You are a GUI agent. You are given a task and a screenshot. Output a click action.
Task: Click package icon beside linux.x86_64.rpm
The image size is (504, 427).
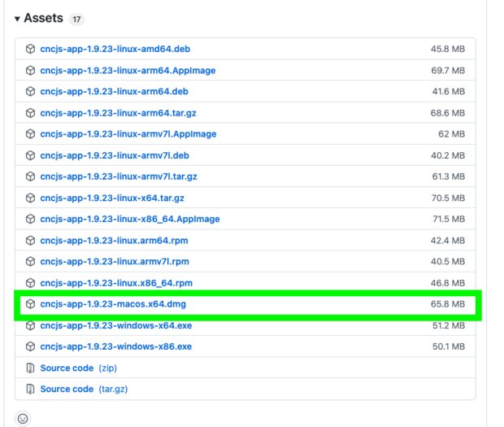click(x=30, y=283)
